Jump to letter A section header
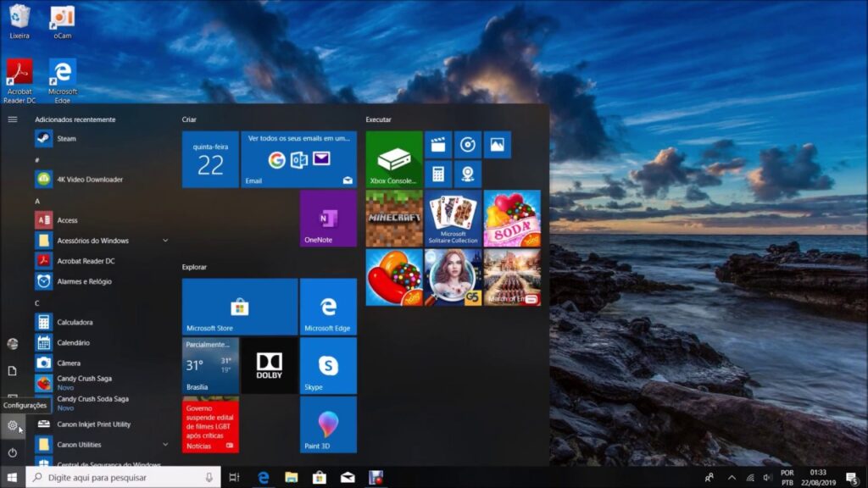The image size is (868, 488). click(37, 202)
